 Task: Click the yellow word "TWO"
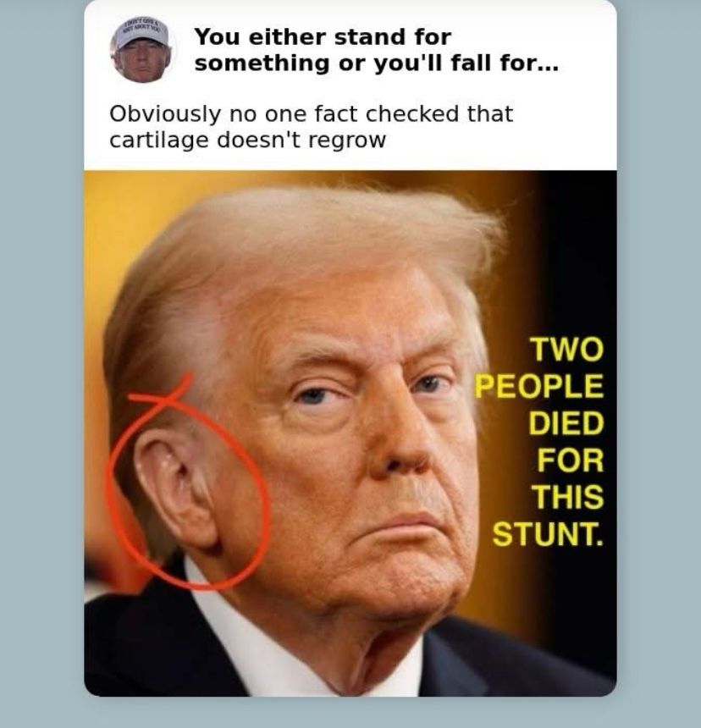tap(567, 348)
